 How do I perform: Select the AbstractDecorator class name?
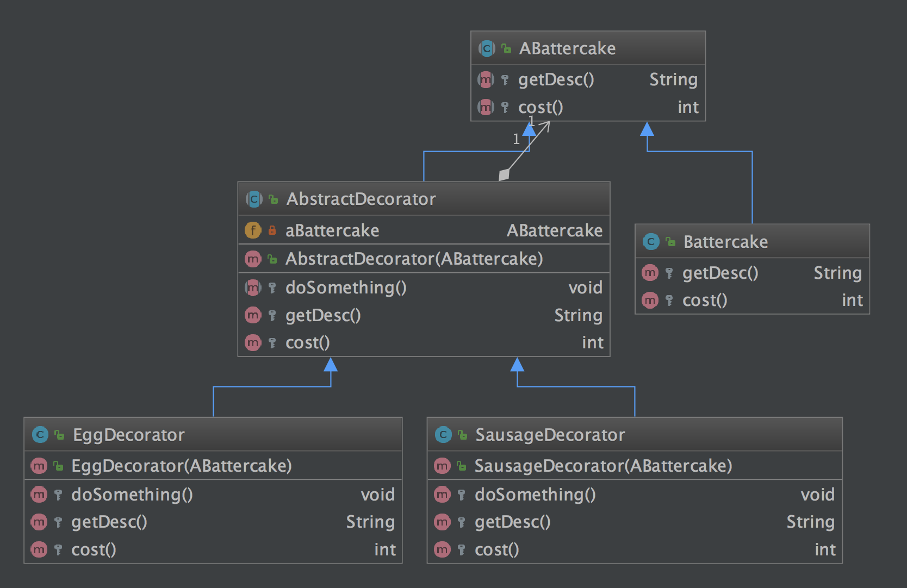[361, 199]
